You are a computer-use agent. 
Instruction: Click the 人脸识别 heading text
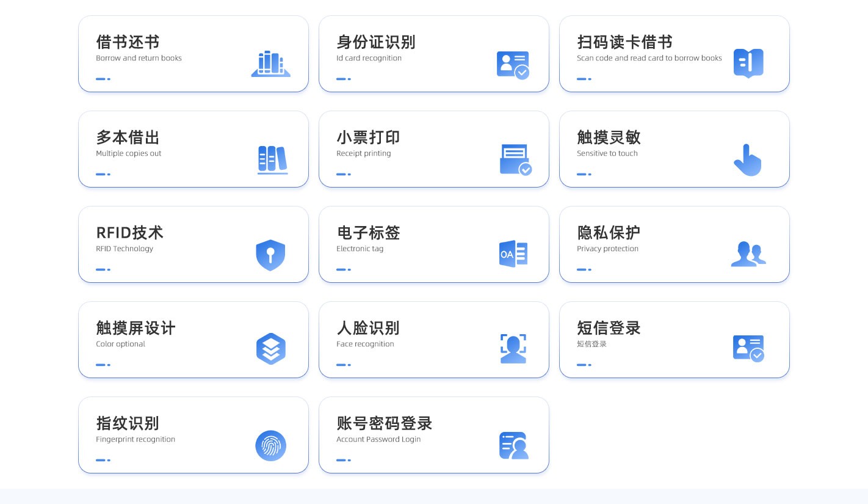[367, 328]
